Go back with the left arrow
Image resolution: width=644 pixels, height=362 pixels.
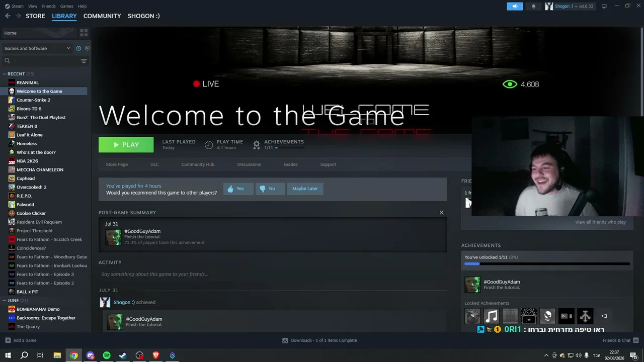(8, 16)
